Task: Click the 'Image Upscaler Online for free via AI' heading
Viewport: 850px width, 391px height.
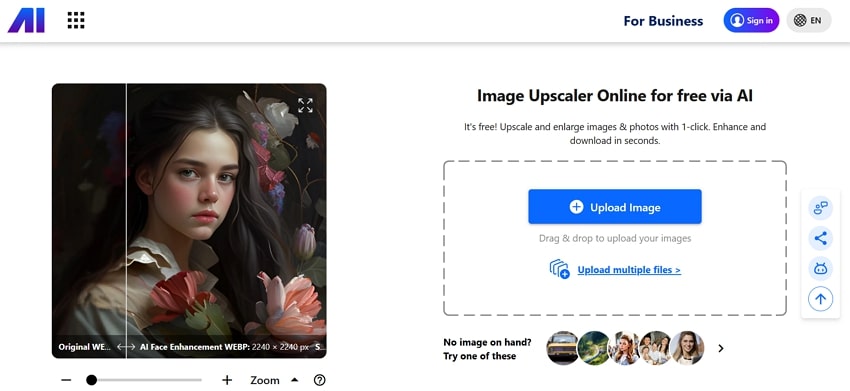Action: pyautogui.click(x=615, y=96)
